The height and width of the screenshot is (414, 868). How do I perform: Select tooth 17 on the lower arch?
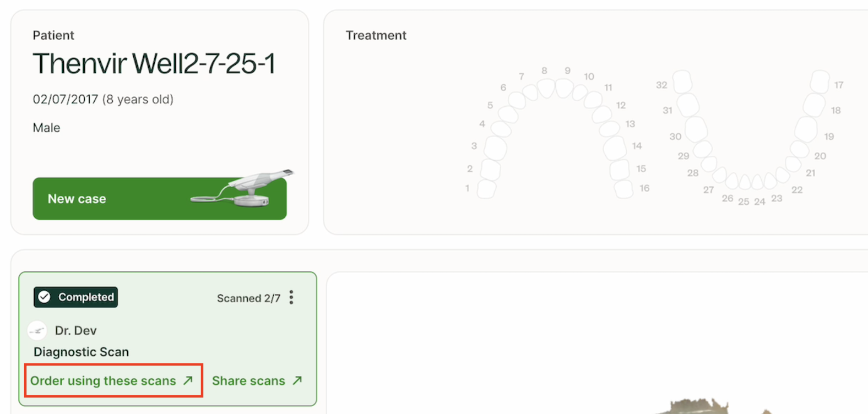click(820, 81)
